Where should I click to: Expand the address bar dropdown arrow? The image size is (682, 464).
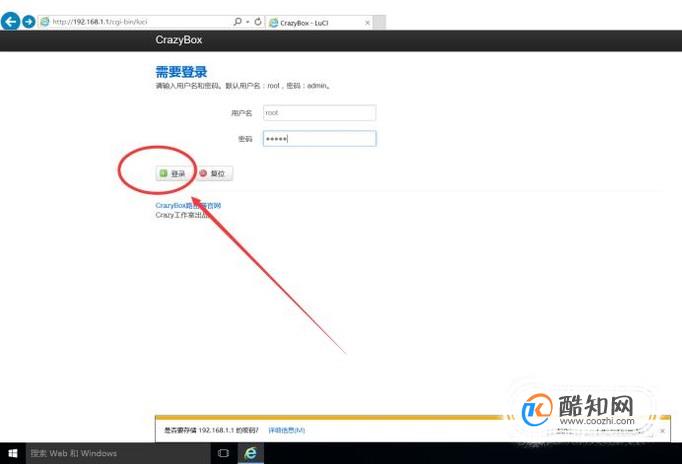coord(247,21)
